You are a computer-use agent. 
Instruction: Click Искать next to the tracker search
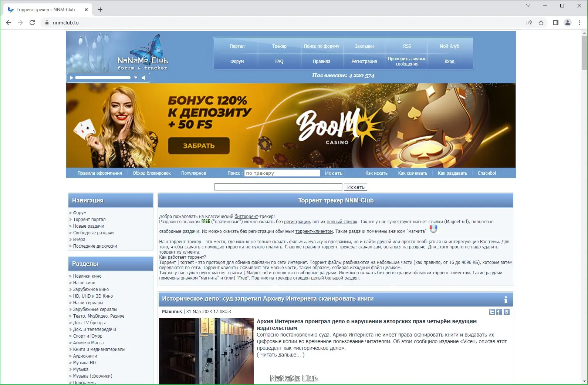click(334, 173)
